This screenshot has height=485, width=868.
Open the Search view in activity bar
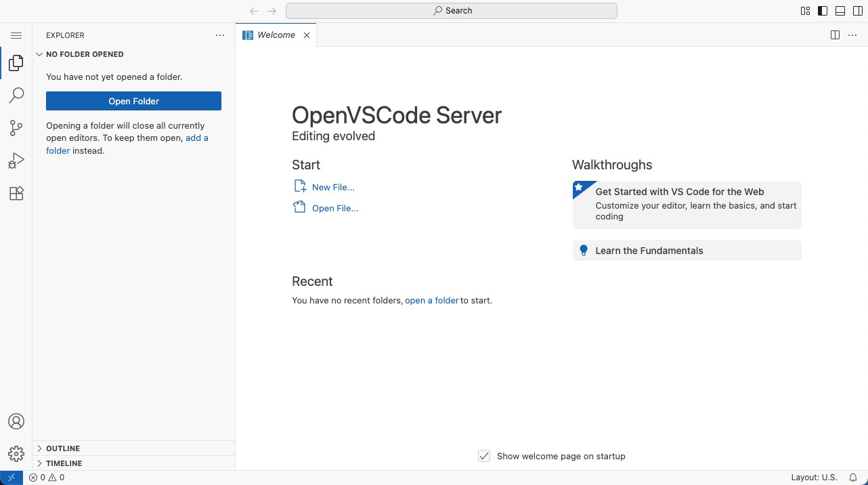(16, 96)
